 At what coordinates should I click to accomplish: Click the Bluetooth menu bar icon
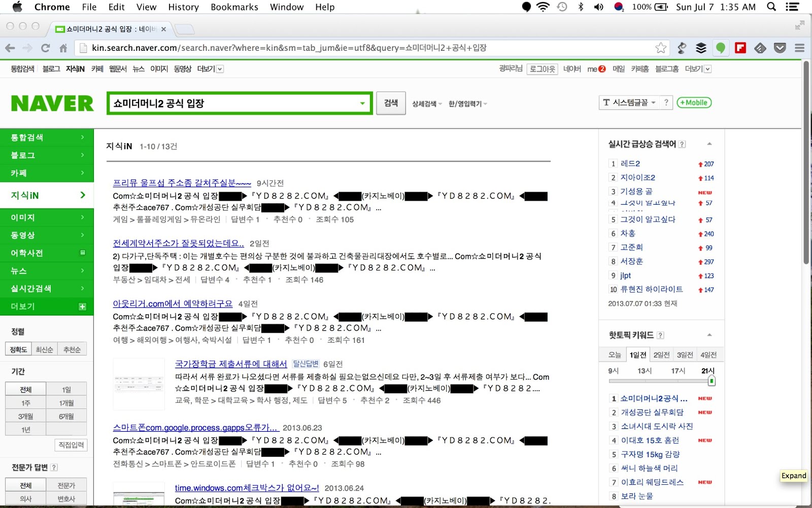click(581, 7)
